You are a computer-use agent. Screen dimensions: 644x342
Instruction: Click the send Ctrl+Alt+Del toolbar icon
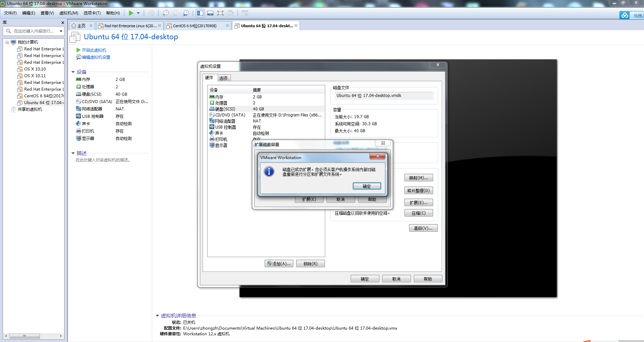(151, 13)
